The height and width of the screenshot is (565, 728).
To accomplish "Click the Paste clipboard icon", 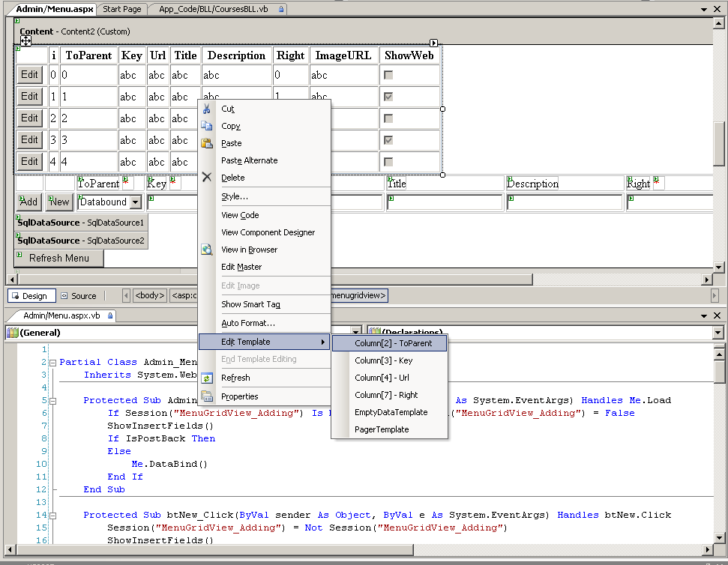I will tap(208, 143).
